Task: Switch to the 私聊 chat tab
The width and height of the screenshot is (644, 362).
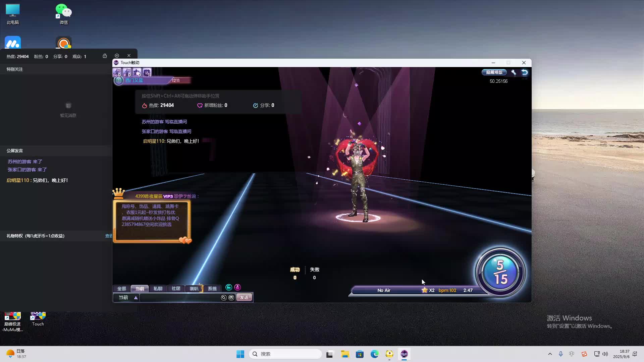Action: click(158, 289)
